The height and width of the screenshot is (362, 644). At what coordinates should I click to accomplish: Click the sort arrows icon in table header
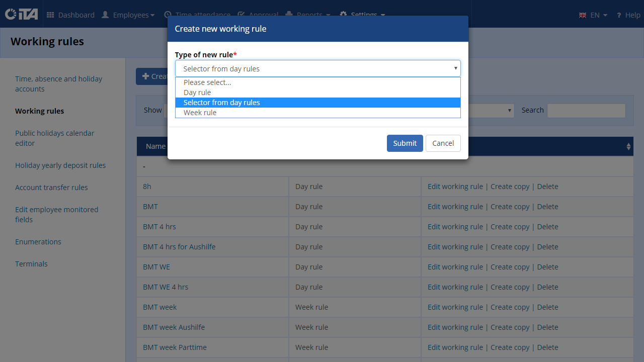click(628, 146)
